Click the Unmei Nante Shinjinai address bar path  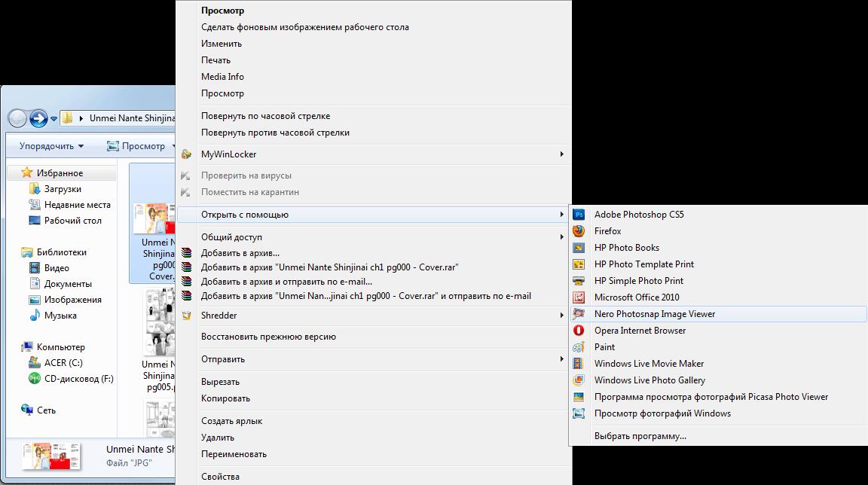pos(132,118)
